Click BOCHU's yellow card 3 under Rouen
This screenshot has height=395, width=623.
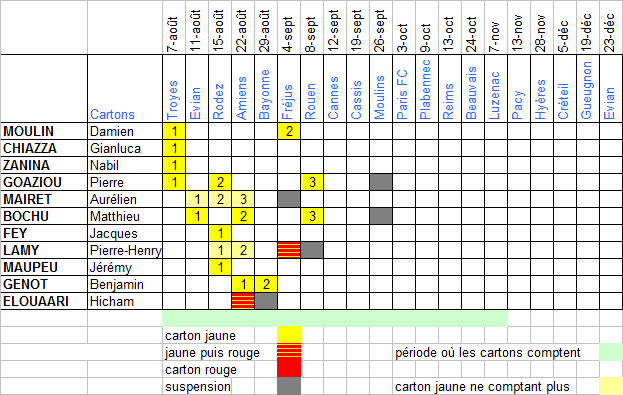point(312,216)
